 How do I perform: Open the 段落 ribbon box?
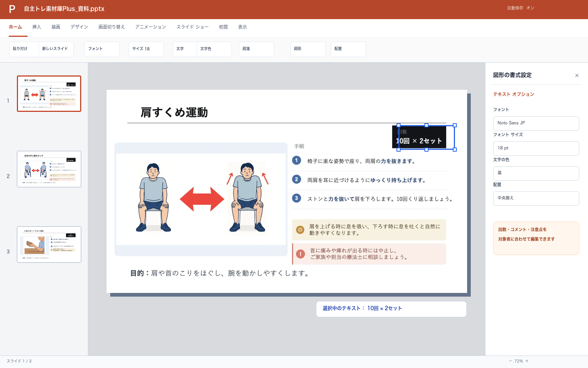click(x=257, y=49)
